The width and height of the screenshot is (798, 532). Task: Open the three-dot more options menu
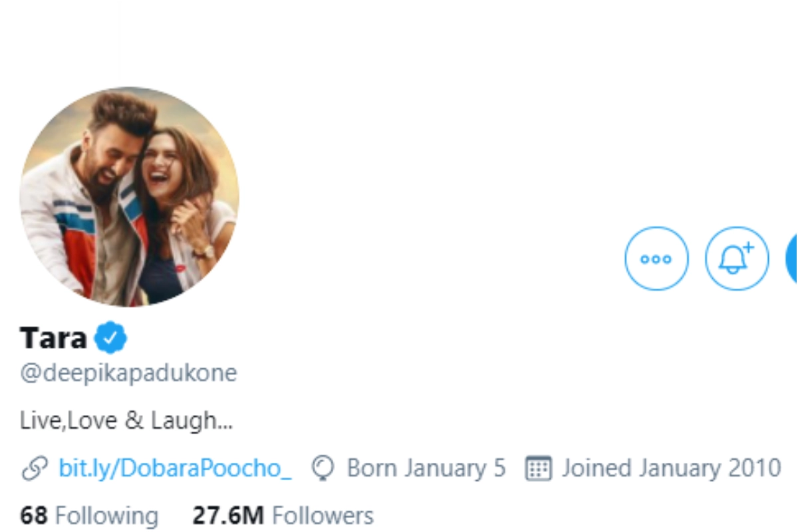click(x=656, y=258)
